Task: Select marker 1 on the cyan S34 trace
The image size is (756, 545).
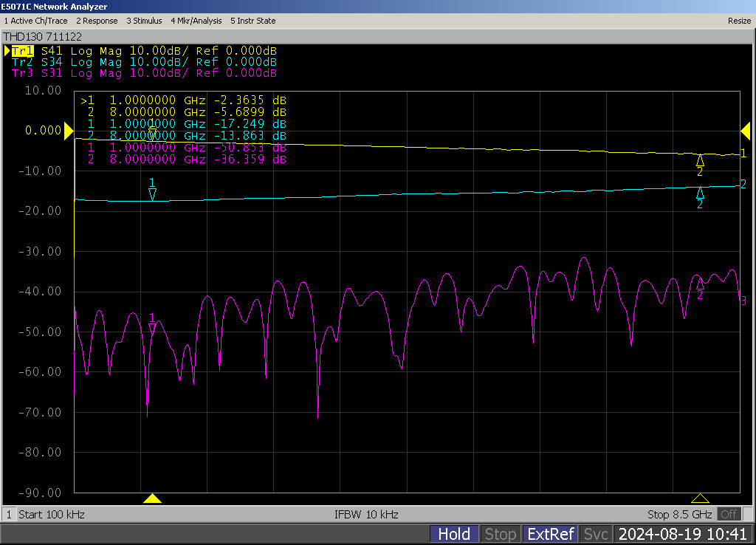Action: pos(152,193)
